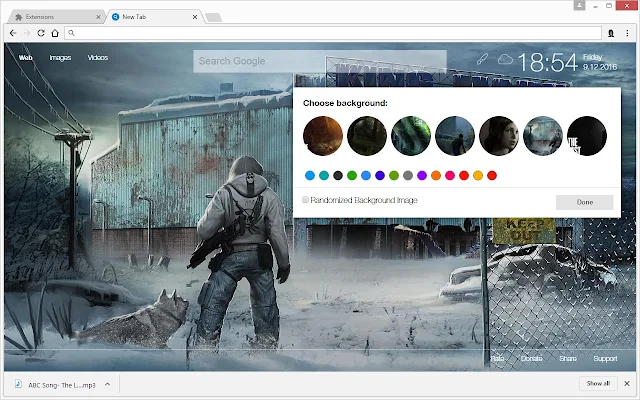Click the browser address bar

pyautogui.click(x=333, y=33)
